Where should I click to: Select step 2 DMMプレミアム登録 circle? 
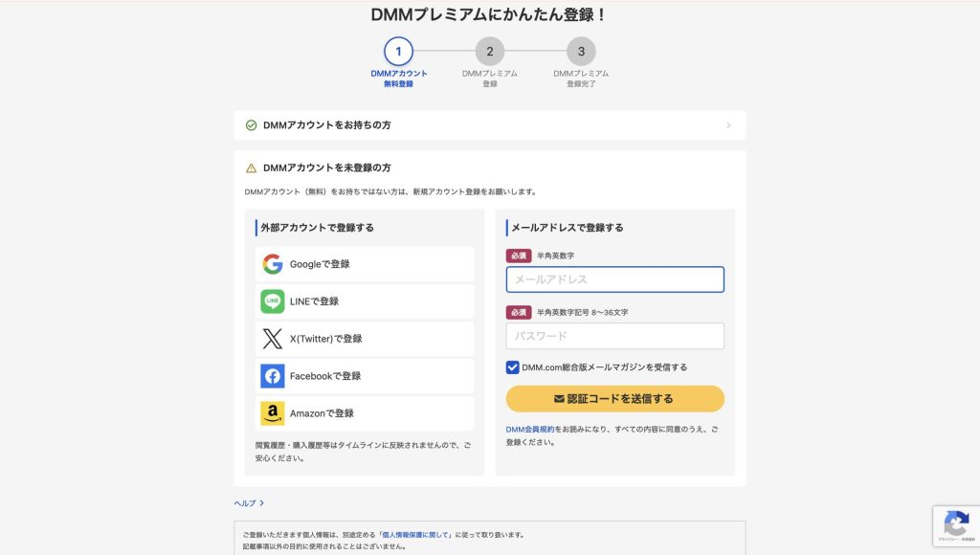click(x=489, y=52)
